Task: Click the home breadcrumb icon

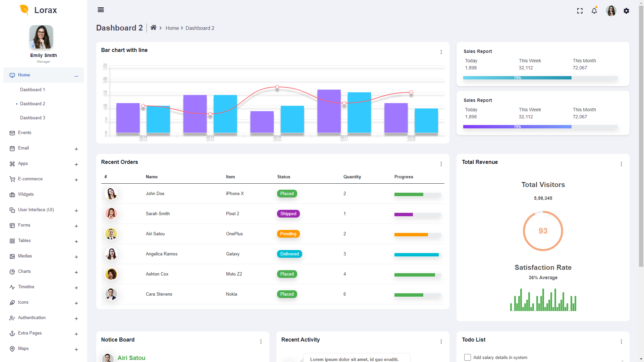Action: 153,28
